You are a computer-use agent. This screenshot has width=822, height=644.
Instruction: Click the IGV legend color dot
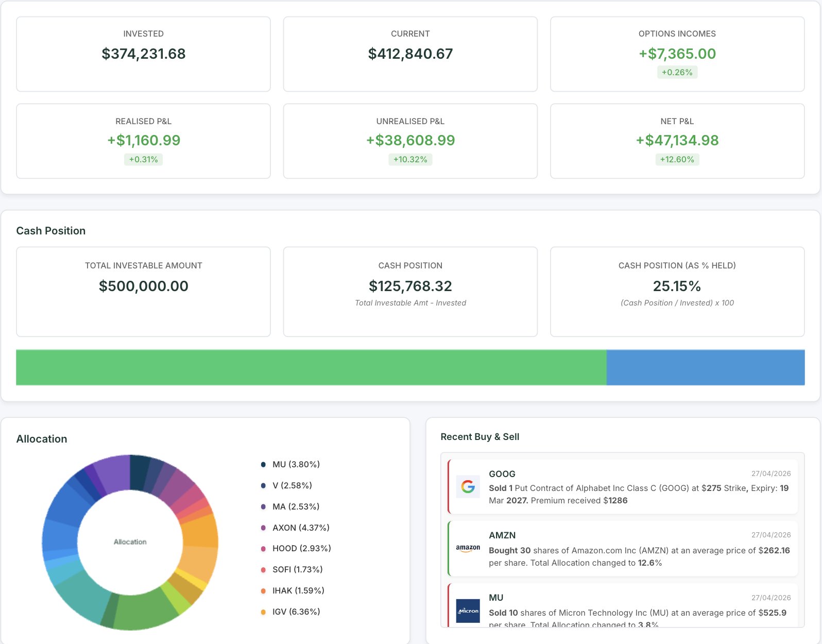coord(263,612)
